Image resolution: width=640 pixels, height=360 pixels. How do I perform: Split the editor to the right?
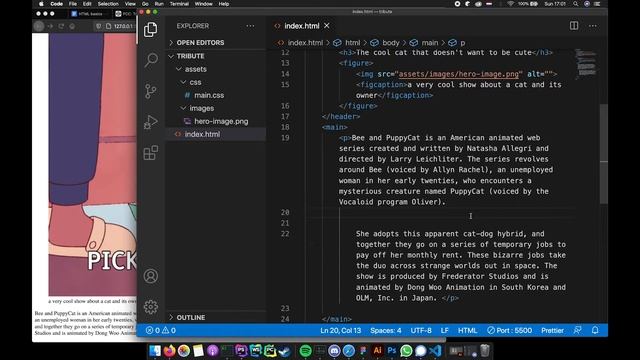[x=574, y=25]
